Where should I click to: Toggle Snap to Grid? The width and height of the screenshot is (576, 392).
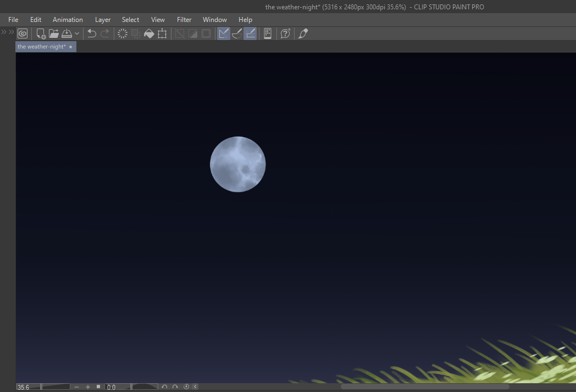[x=250, y=33]
